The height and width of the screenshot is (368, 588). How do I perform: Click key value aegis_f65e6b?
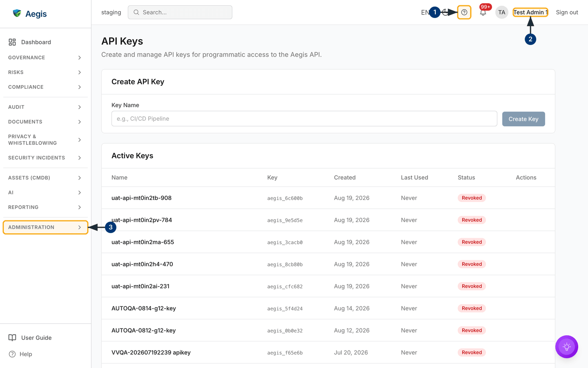(285, 353)
